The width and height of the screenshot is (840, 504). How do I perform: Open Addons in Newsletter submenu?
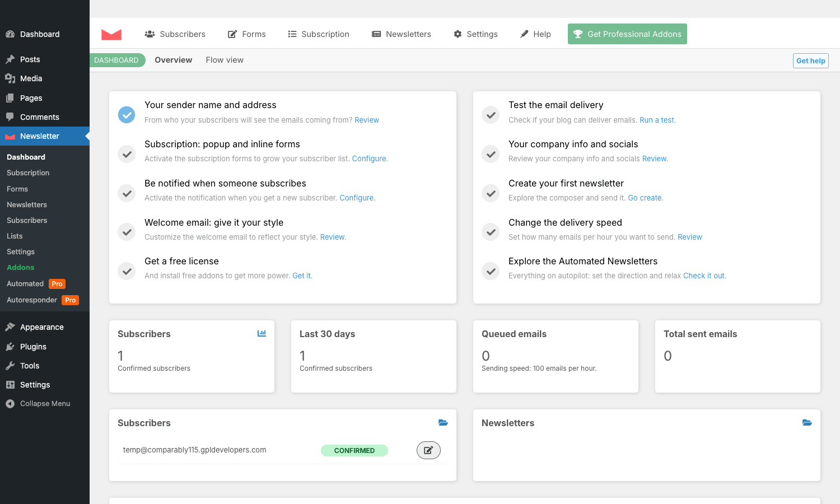[x=21, y=268]
